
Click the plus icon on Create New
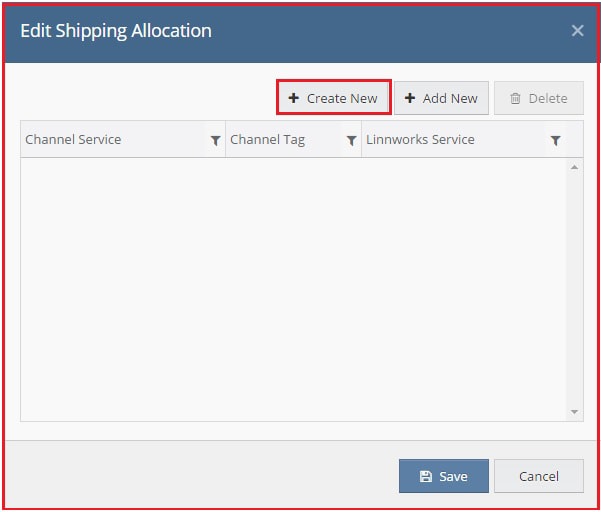(x=294, y=98)
